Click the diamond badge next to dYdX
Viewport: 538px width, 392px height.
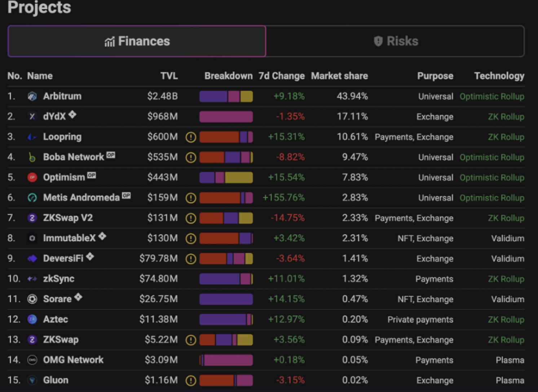(72, 115)
